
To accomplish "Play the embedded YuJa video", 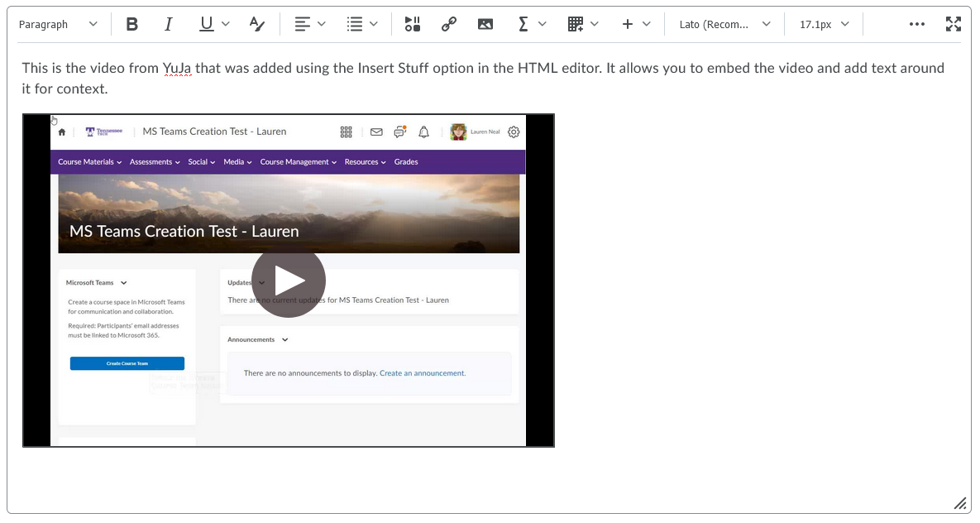I will point(289,281).
